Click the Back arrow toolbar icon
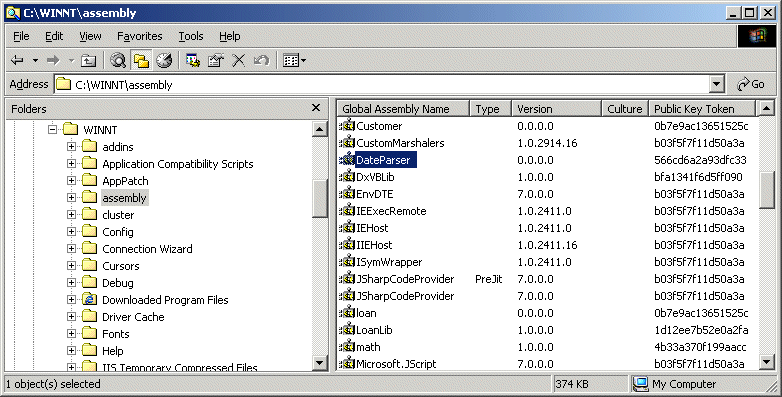The width and height of the screenshot is (782, 397). click(x=17, y=60)
